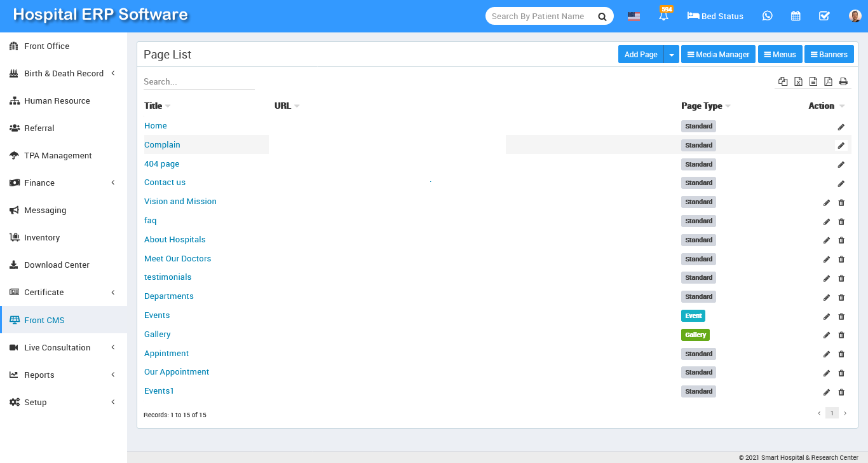Open Inventory in the sidebar
868x463 pixels.
click(64, 237)
